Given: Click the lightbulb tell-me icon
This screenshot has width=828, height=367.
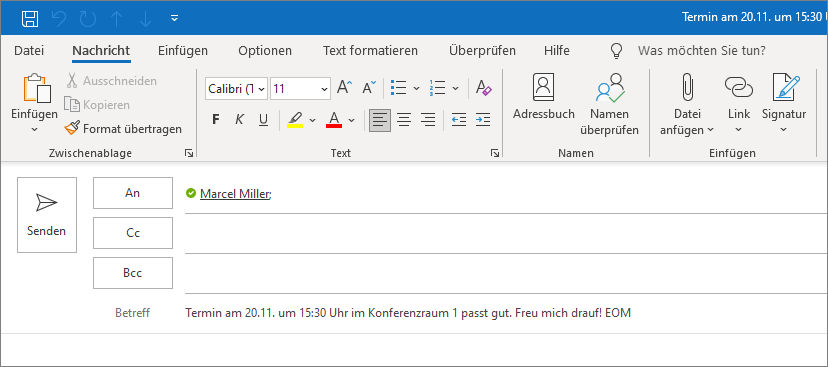Looking at the screenshot, I should 616,51.
